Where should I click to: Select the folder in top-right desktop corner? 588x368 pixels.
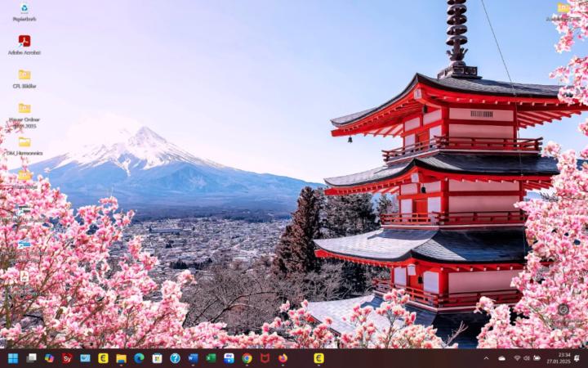[x=563, y=11]
